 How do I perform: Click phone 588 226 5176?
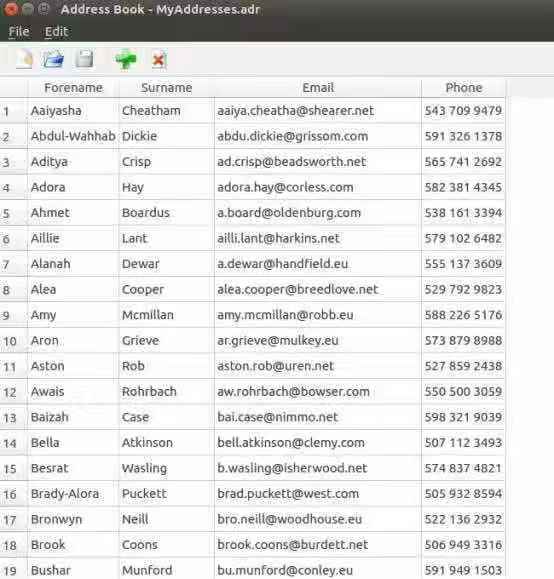click(464, 315)
